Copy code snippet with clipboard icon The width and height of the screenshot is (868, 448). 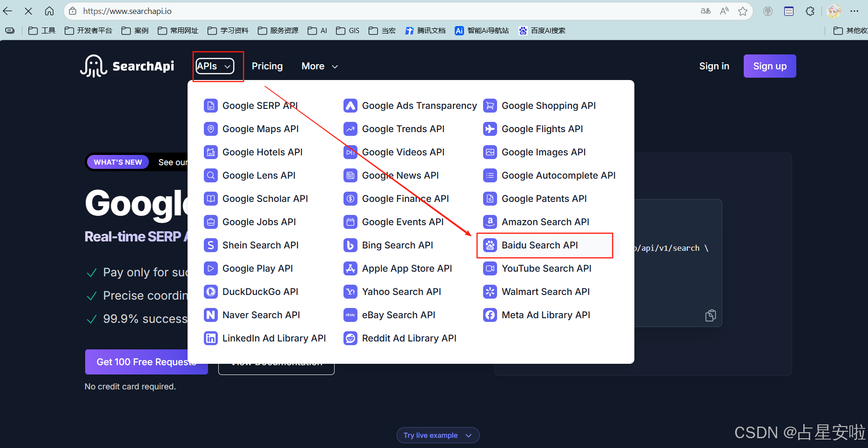coord(710,315)
